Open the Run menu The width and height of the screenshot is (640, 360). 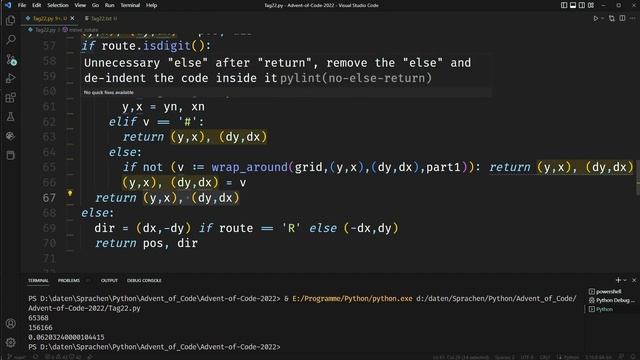tap(109, 5)
